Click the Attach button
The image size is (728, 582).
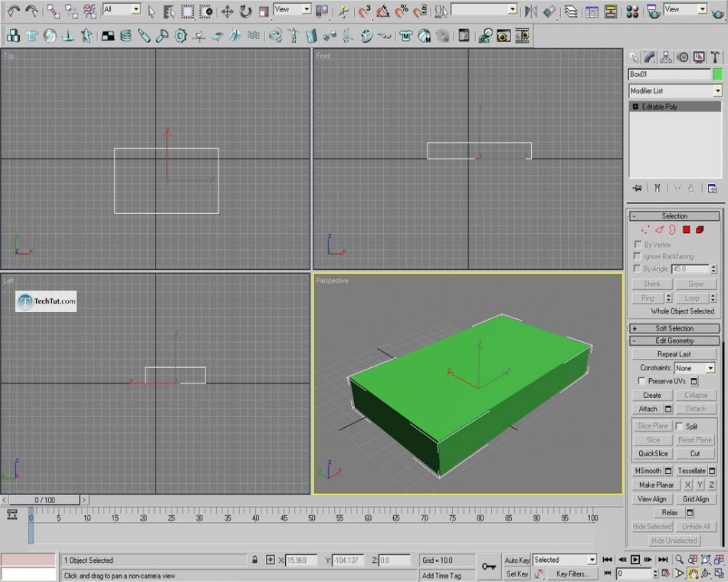click(x=648, y=409)
